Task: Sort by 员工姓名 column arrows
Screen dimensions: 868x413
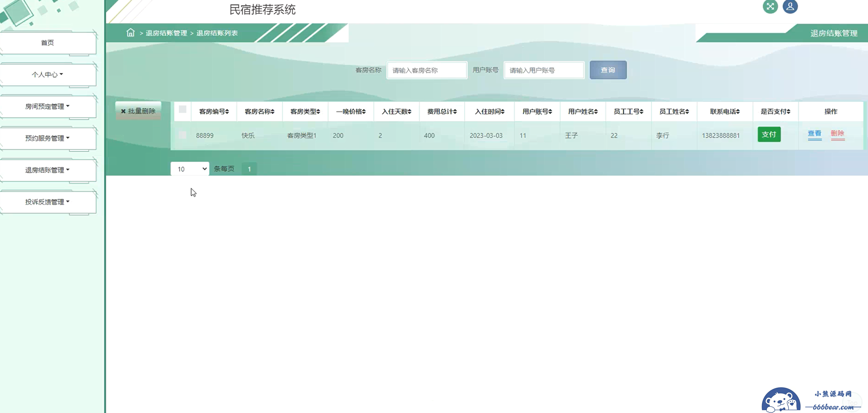Action: coord(687,112)
